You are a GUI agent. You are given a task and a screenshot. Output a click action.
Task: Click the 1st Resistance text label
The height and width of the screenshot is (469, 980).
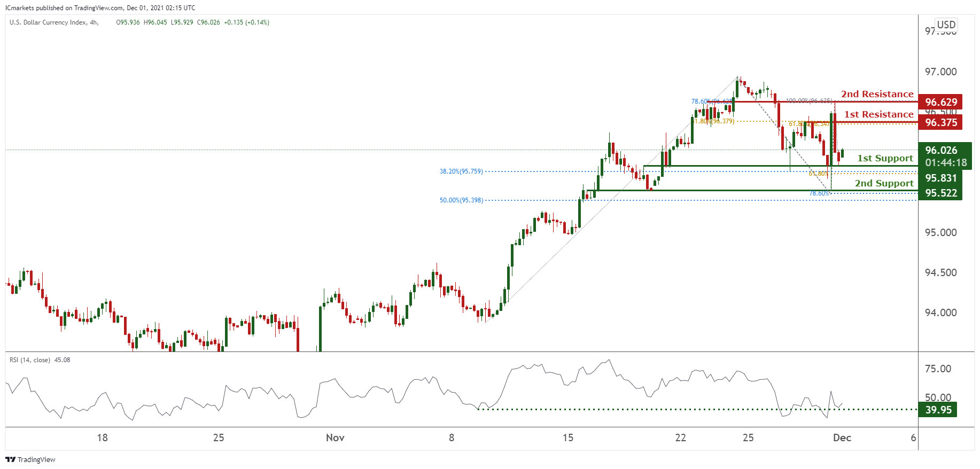coord(878,114)
